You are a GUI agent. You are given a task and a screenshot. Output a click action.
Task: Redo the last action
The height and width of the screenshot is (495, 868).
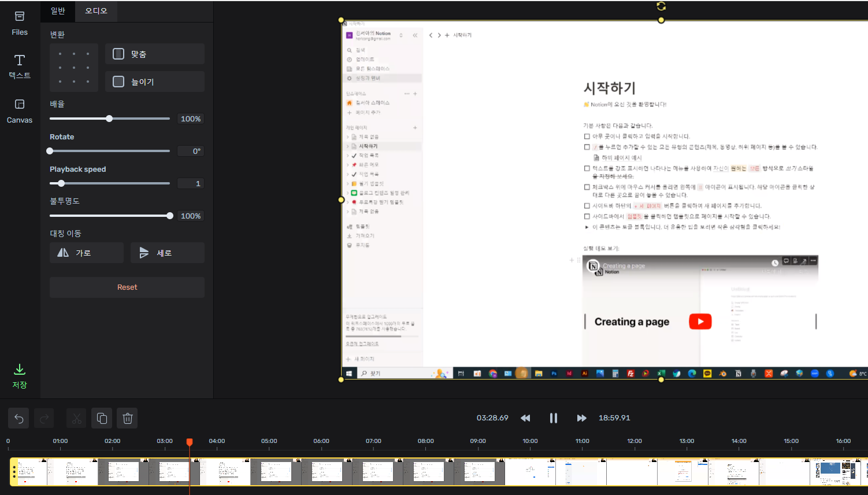coord(44,418)
